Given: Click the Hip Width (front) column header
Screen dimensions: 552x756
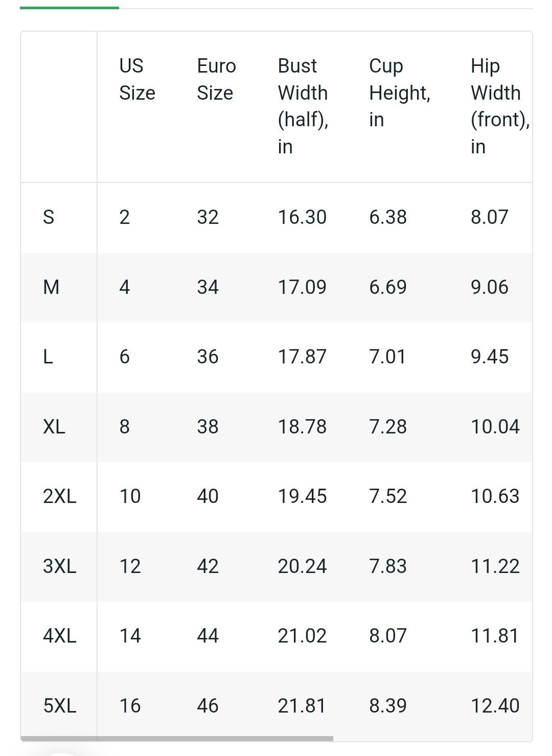Looking at the screenshot, I should coord(500,106).
